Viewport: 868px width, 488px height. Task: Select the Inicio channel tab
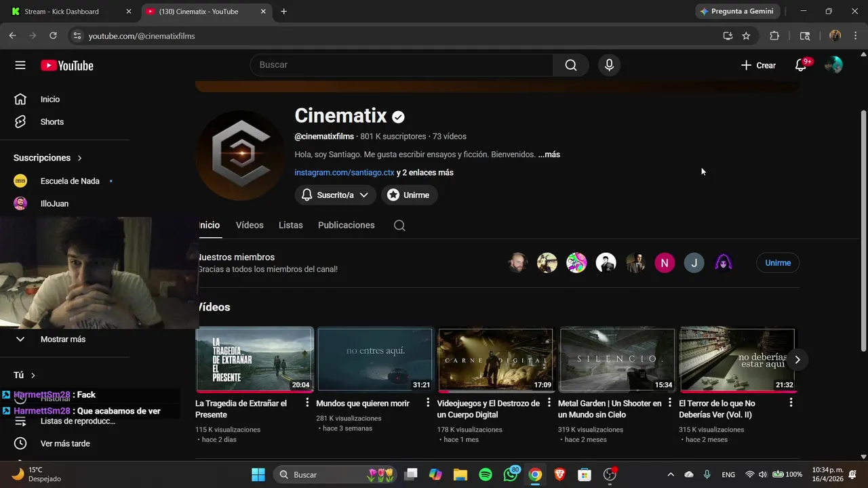pyautogui.click(x=209, y=225)
